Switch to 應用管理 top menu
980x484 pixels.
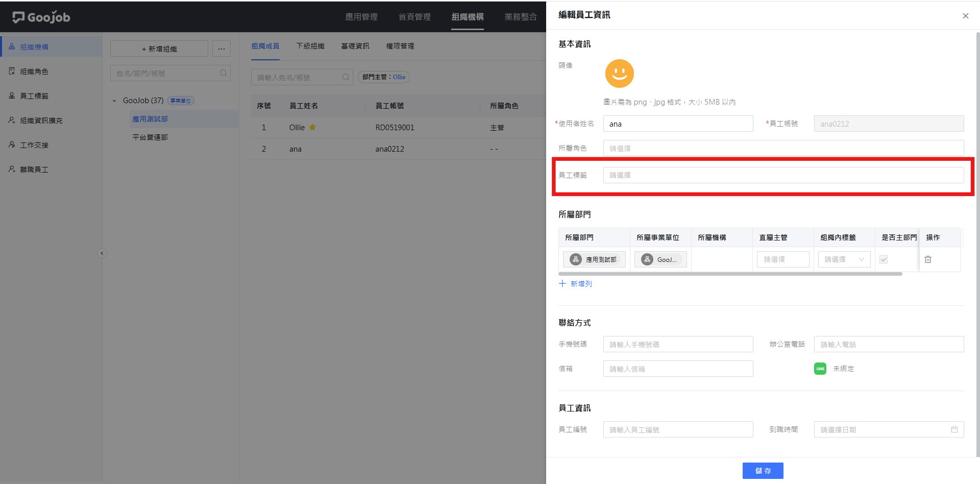(361, 17)
